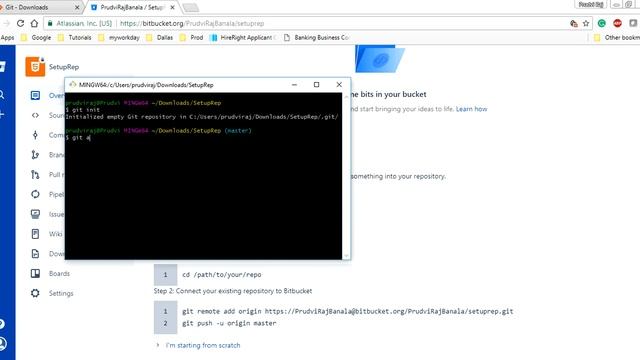This screenshot has height=360, width=640.
Task: Open the Branches icon in sidebar
Action: [x=35, y=155]
